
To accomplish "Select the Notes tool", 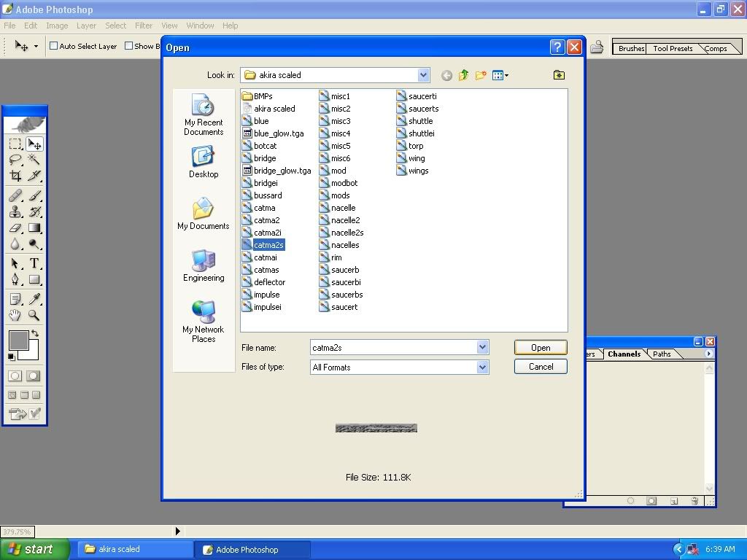I will 15,299.
